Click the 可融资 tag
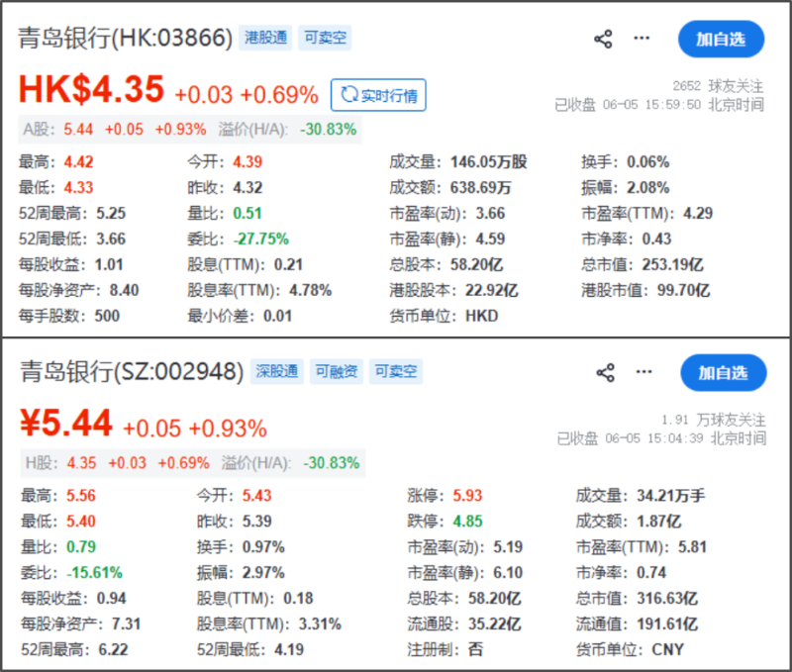The height and width of the screenshot is (672, 792). [x=337, y=371]
